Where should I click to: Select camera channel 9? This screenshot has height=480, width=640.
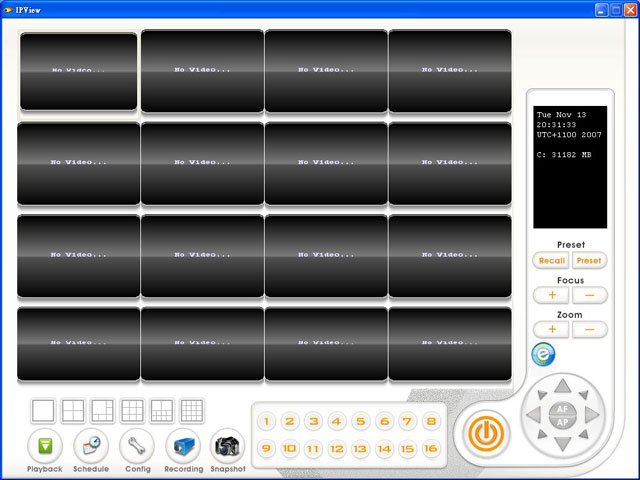267,449
